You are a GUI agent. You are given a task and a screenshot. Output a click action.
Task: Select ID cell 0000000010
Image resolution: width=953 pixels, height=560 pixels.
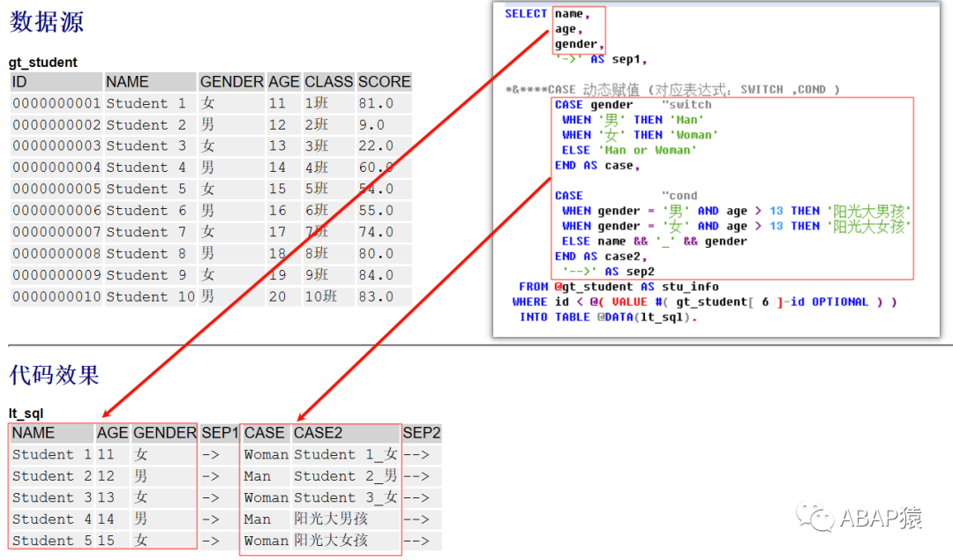(56, 297)
